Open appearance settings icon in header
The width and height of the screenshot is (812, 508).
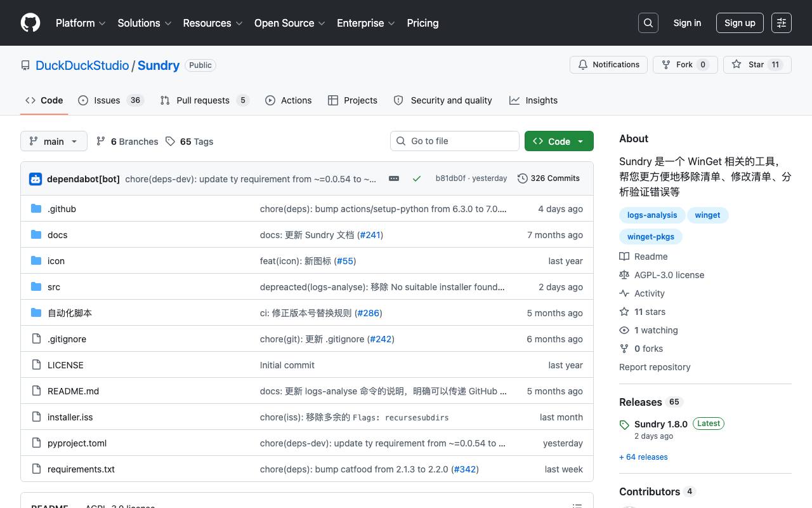pos(782,23)
